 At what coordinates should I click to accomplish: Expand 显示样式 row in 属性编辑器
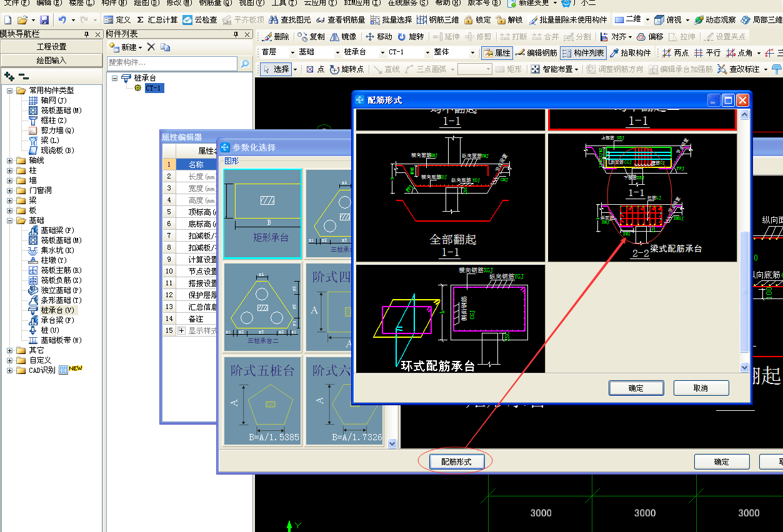182,330
